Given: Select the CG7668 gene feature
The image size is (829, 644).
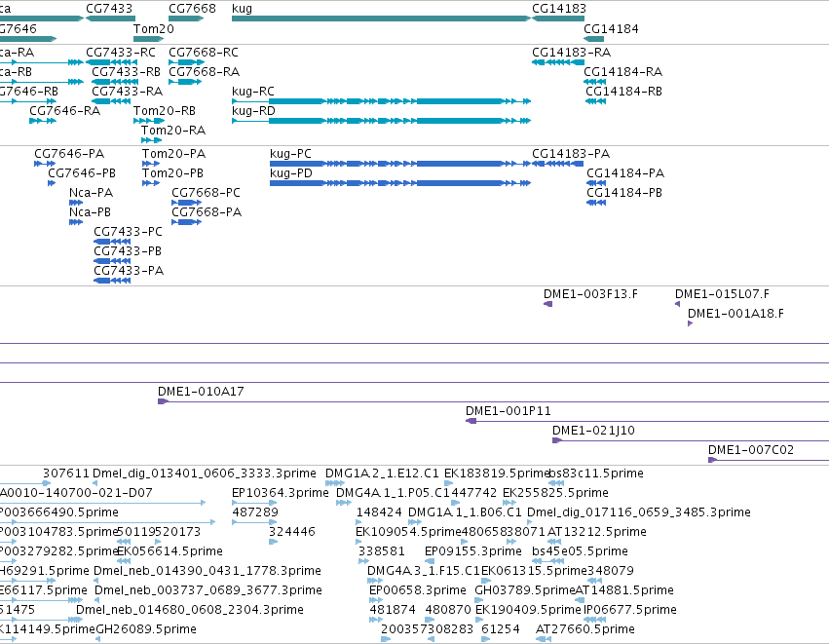Looking at the screenshot, I should tap(186, 19).
